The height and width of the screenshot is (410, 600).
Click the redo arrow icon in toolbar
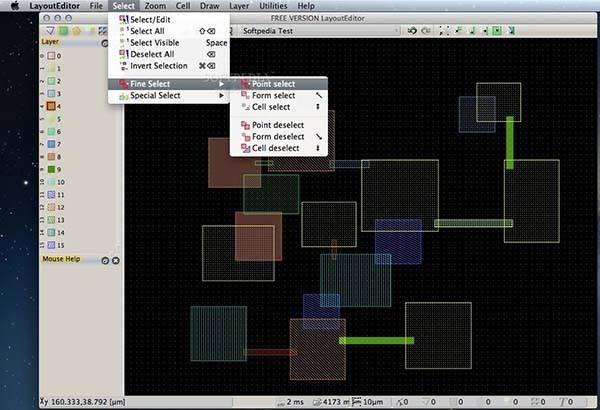click(x=426, y=31)
